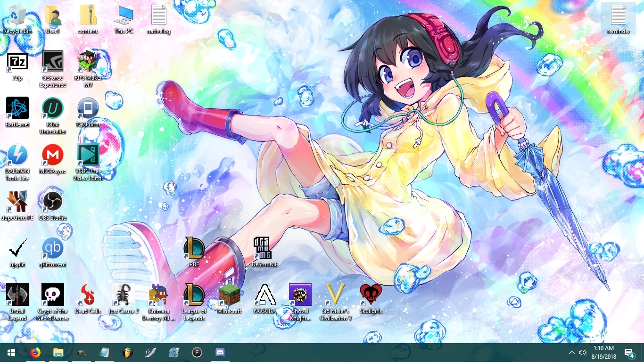
Task: Open the reminder text file
Action: pyautogui.click(x=619, y=19)
